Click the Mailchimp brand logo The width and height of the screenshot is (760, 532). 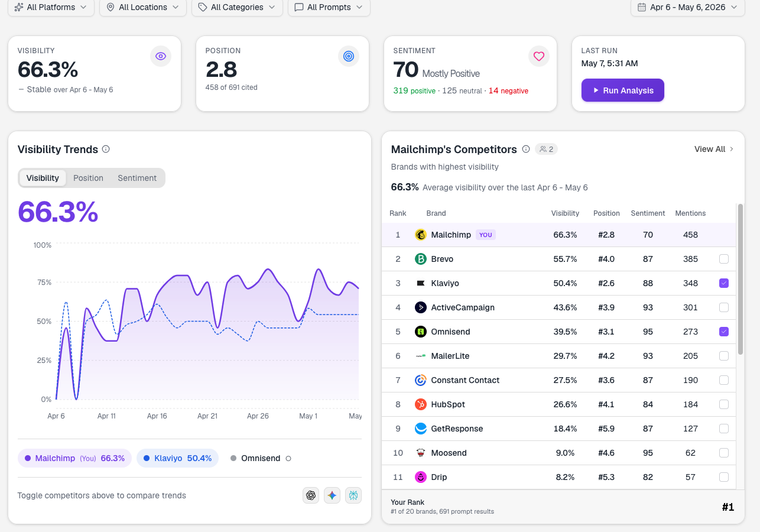421,235
